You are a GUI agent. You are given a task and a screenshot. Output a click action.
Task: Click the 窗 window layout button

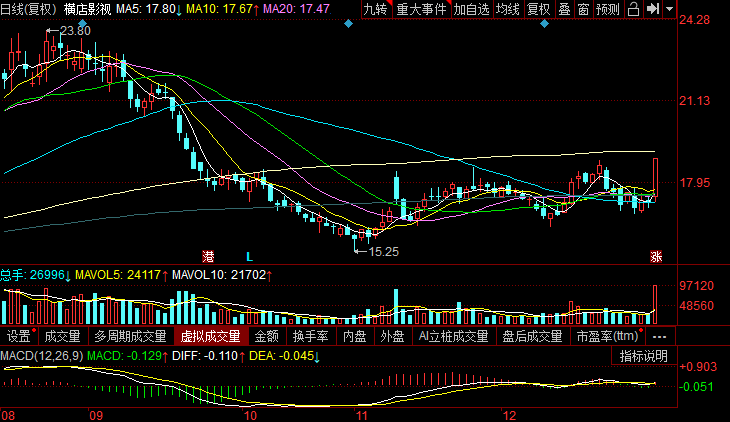click(x=583, y=9)
